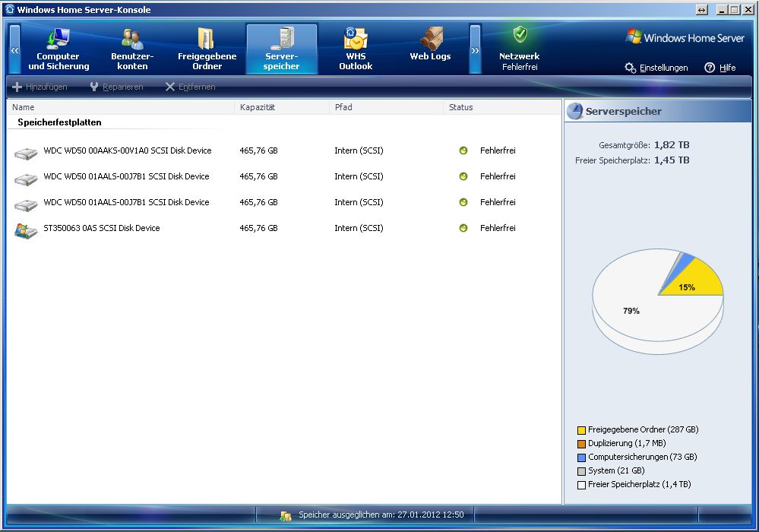Open the Benutzerkonten tab
Image resolution: width=759 pixels, height=532 pixels.
click(132, 49)
